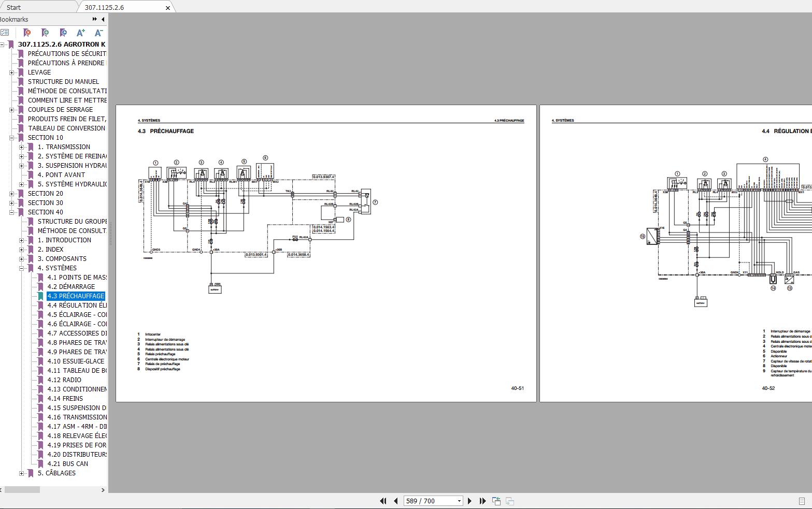Expand the 5. CÂBLAGES tree node
Screen dimensions: 812x509
pyautogui.click(x=21, y=473)
